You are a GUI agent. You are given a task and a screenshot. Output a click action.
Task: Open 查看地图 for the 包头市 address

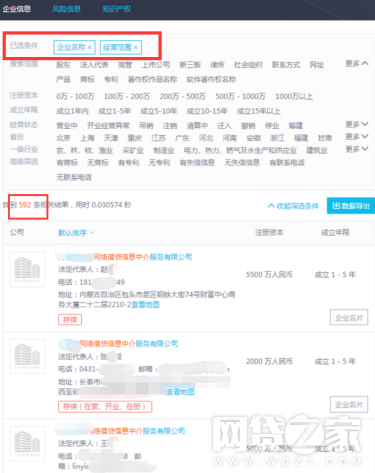click(x=146, y=304)
